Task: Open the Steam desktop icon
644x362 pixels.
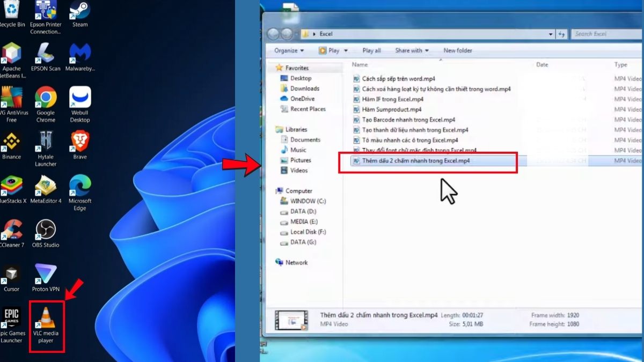Action: (80, 14)
